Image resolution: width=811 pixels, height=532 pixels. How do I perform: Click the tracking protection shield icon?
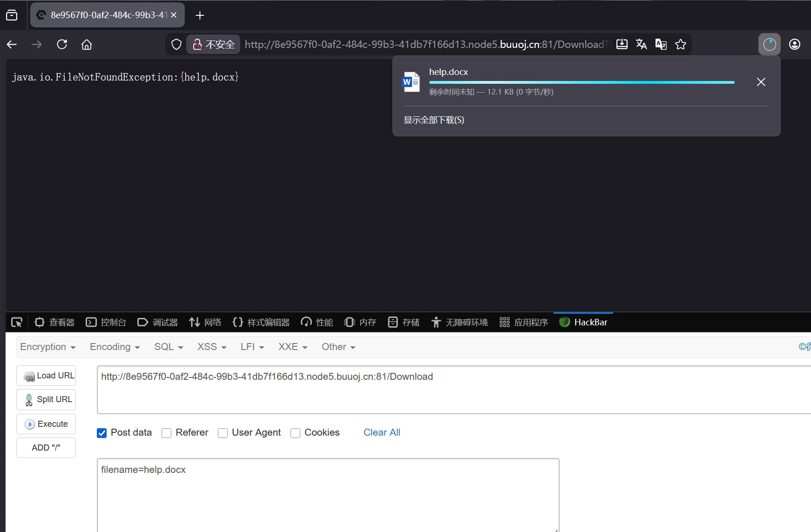176,44
